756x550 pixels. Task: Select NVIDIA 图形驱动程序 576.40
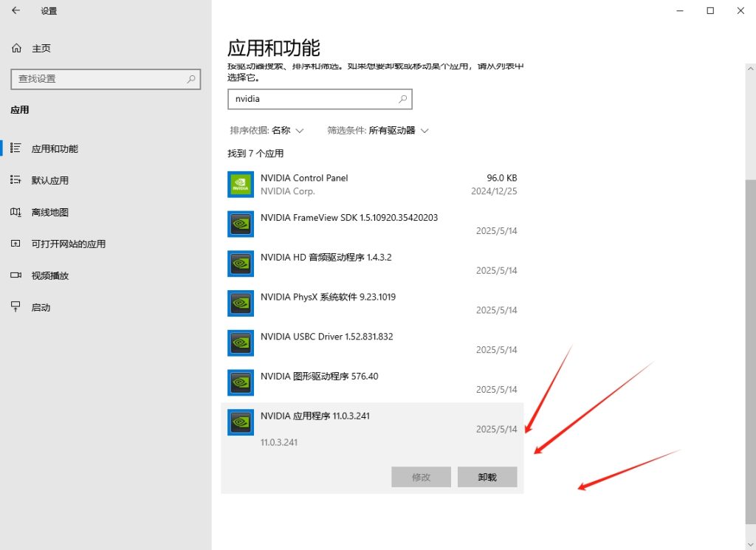[x=372, y=382]
